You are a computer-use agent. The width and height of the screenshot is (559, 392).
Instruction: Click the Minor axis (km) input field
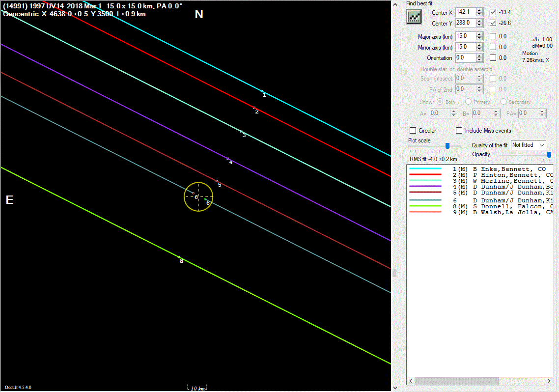coord(465,47)
